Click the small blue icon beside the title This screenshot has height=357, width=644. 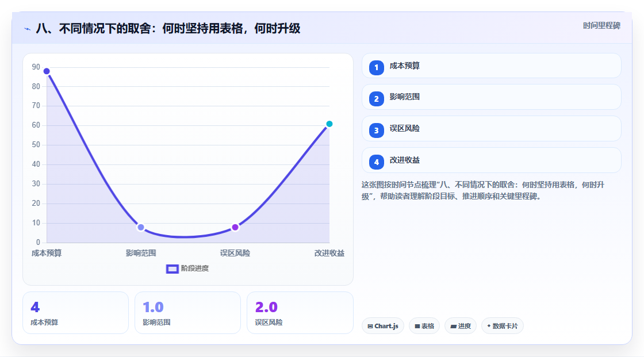[x=27, y=29]
